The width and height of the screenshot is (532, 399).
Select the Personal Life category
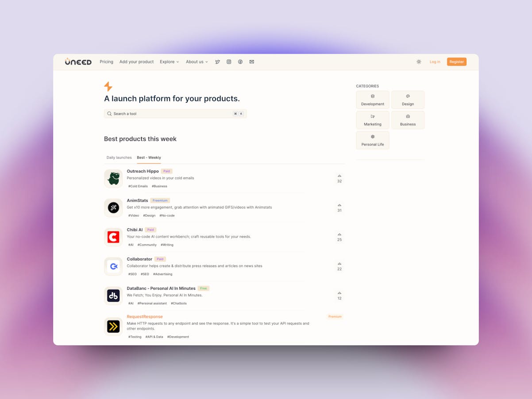point(373,140)
